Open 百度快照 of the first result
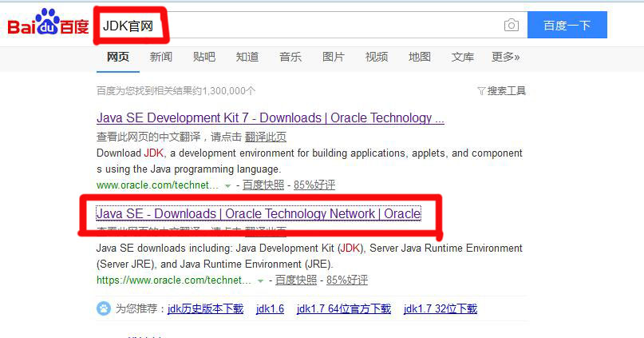 [x=263, y=185]
